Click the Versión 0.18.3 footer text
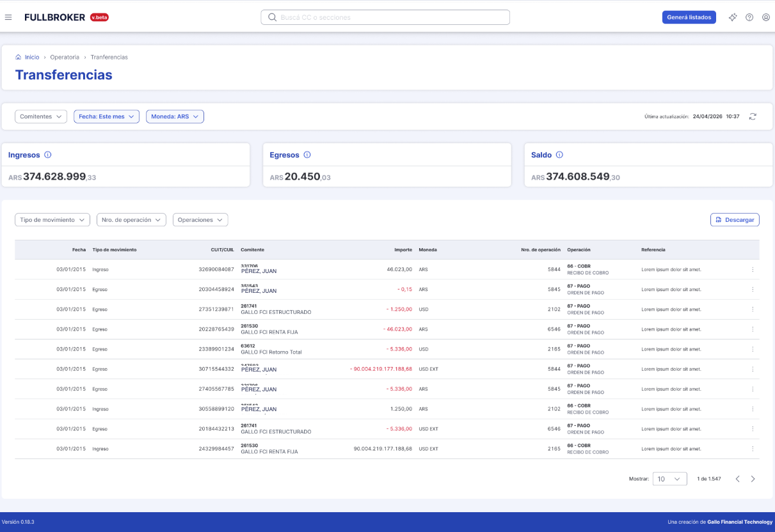 click(x=18, y=522)
